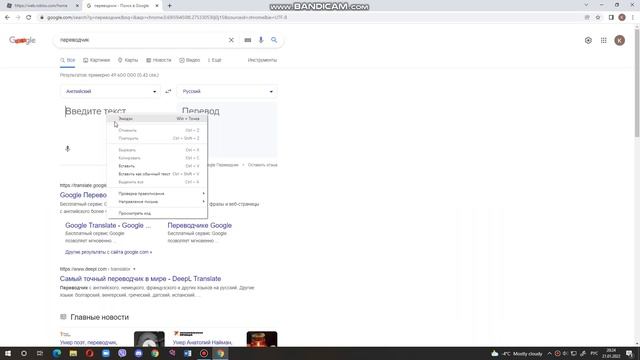This screenshot has height=360, width=640.
Task: Open Bandicam recorder from taskbar
Action: pyautogui.click(x=204, y=353)
